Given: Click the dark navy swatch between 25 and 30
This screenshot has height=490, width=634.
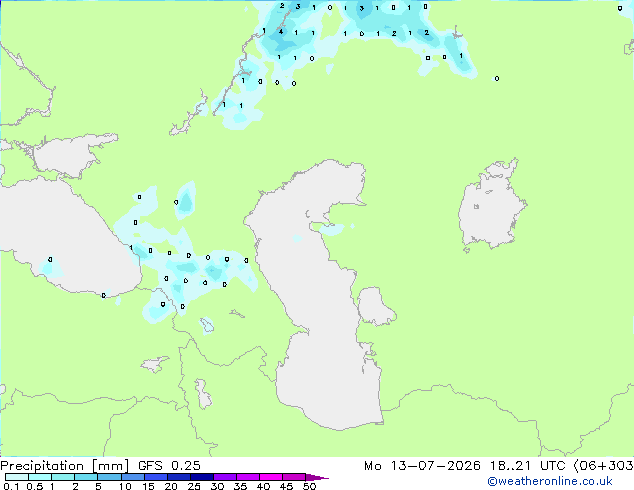Looking at the screenshot, I should [202, 477].
